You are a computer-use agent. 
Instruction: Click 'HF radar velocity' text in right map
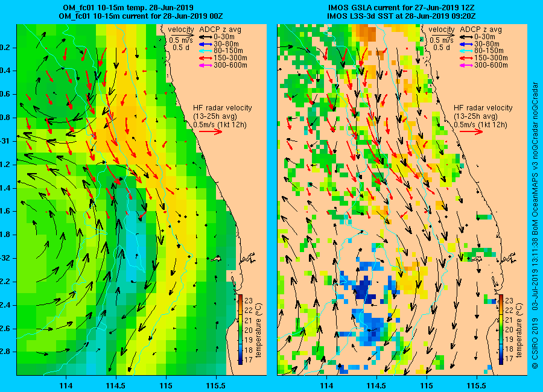[x=483, y=108]
